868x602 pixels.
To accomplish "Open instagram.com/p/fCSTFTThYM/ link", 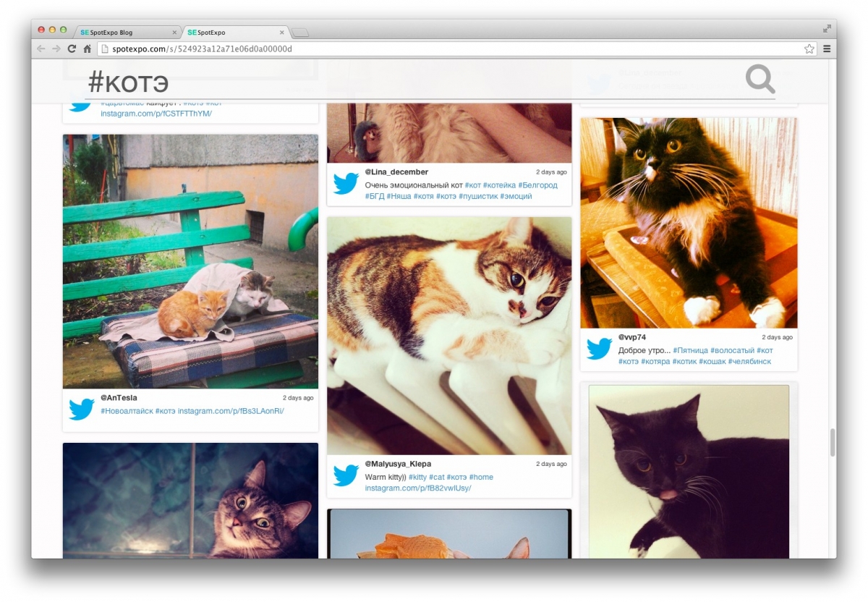I will (x=156, y=114).
